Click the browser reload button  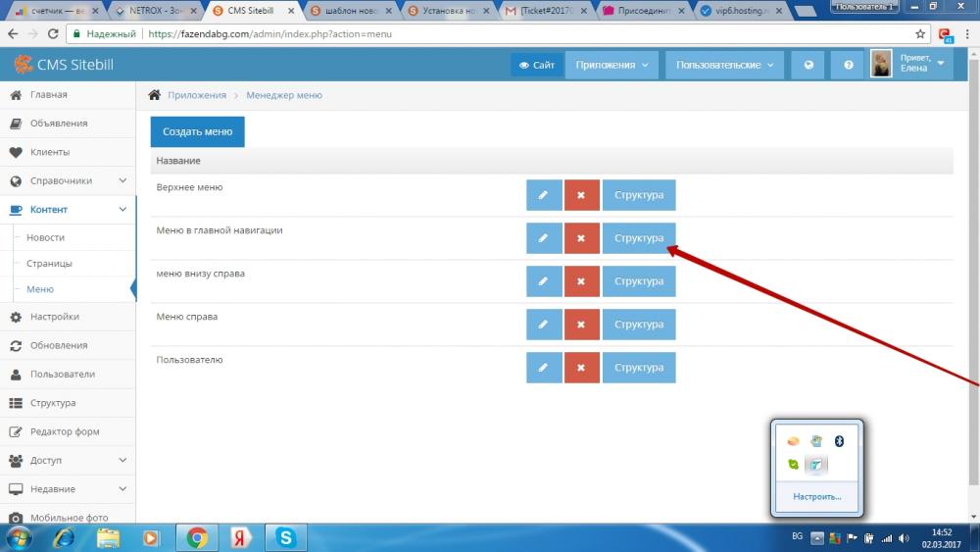(x=53, y=34)
